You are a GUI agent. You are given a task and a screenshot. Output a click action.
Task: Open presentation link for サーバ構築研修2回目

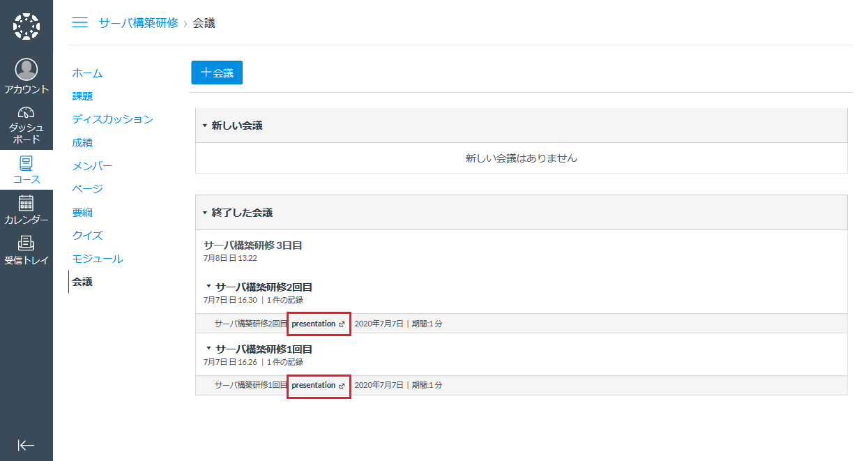click(314, 324)
